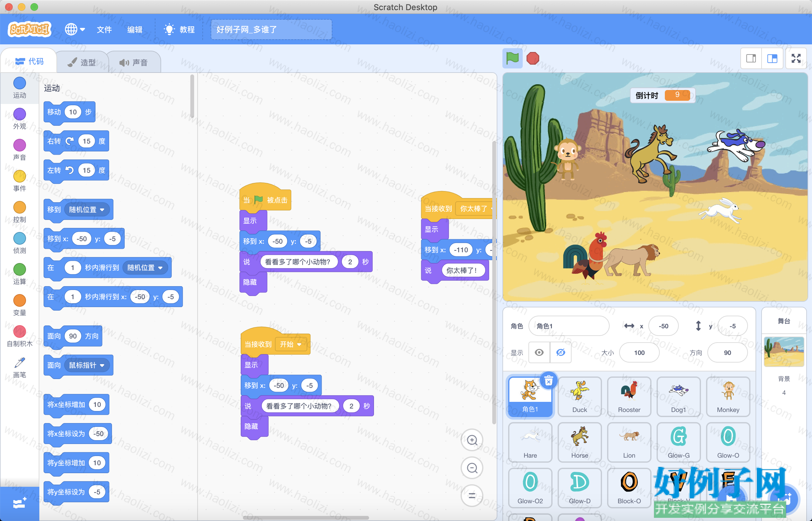The height and width of the screenshot is (521, 812).
Task: Select the Glow-D sprite
Action: (580, 488)
